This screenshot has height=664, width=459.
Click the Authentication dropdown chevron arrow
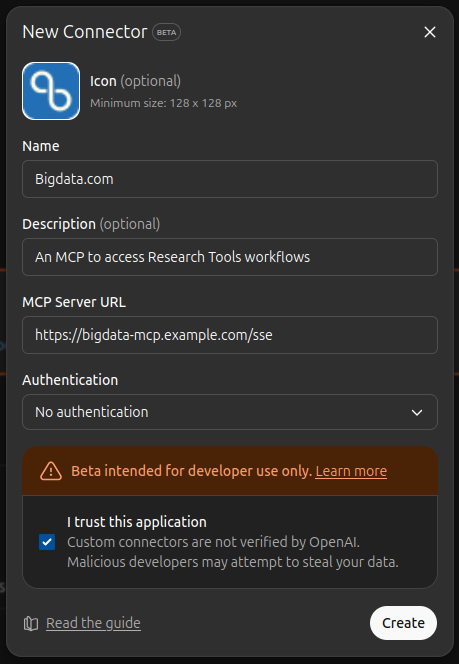pyautogui.click(x=417, y=412)
